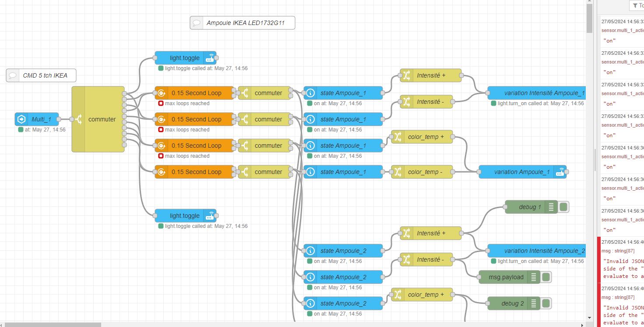The width and height of the screenshot is (644, 327).
Task: Click the shuffle icon on the color_temp - node
Action: [x=398, y=172]
